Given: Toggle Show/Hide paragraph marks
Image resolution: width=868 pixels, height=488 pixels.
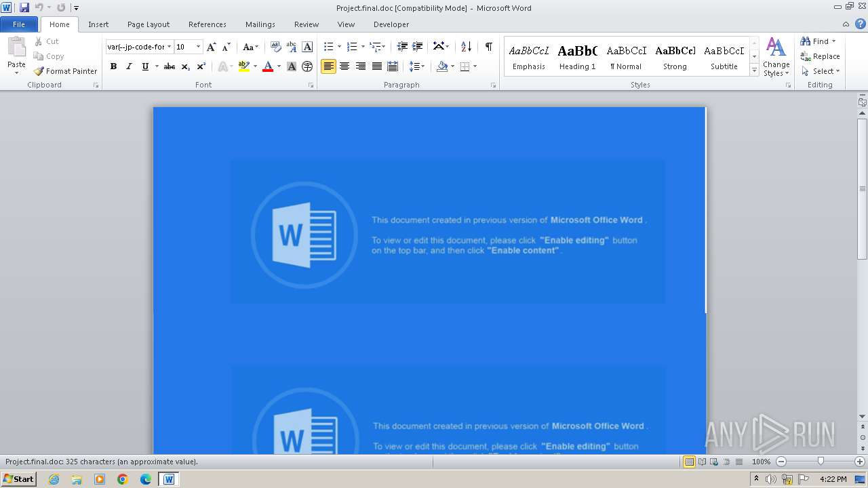Looking at the screenshot, I should [x=488, y=47].
